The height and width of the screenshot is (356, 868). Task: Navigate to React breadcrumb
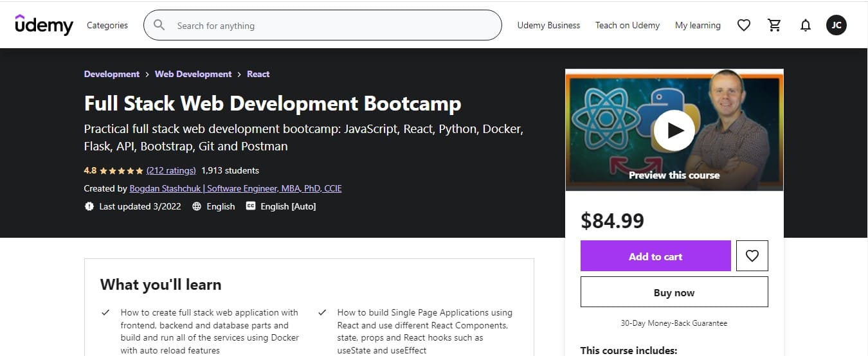tap(258, 74)
